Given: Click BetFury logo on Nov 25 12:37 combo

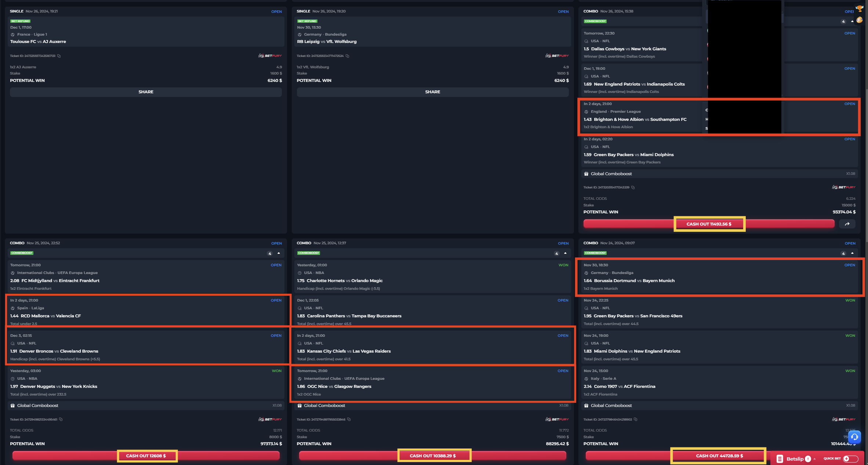Looking at the screenshot, I should point(557,419).
